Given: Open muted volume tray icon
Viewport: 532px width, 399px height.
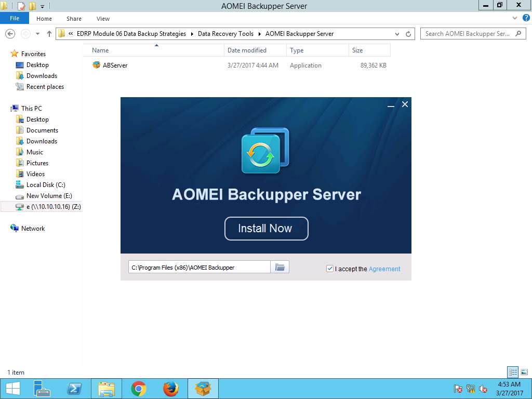Looking at the screenshot, I should [x=483, y=389].
